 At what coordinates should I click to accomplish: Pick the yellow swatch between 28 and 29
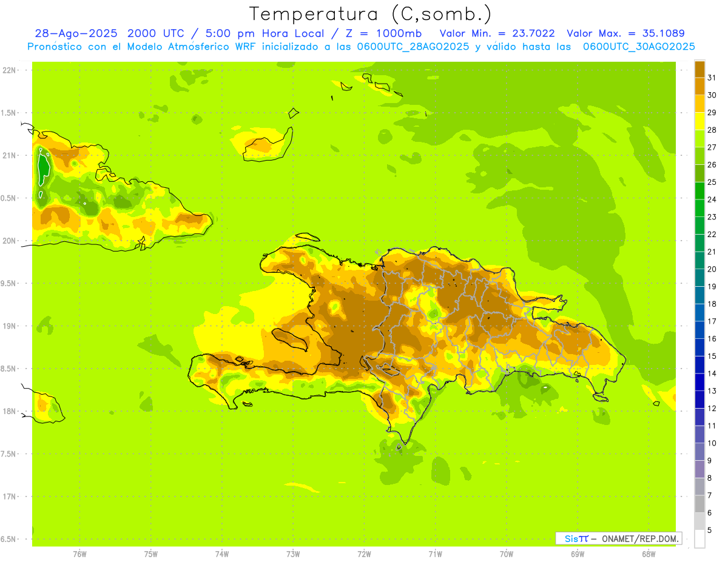click(x=699, y=121)
